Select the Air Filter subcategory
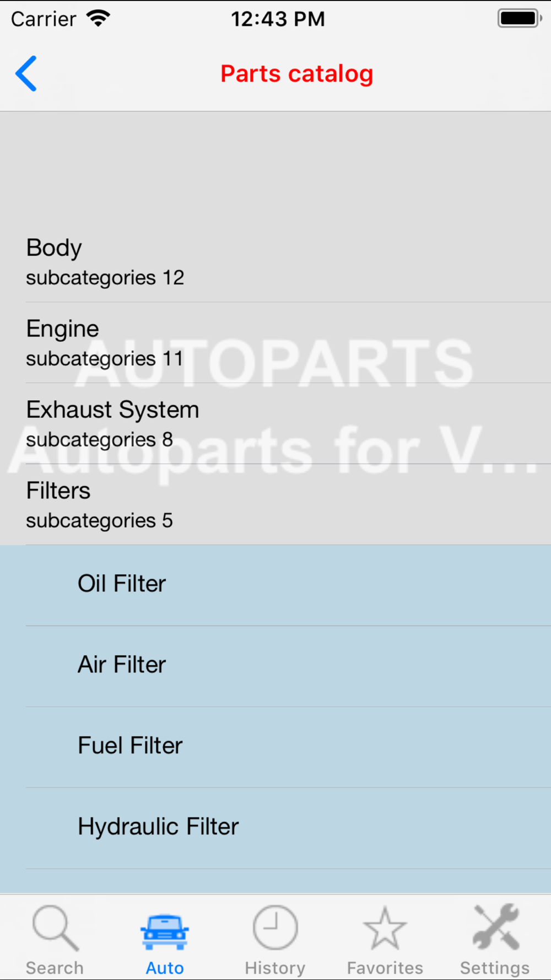The height and width of the screenshot is (980, 551). (275, 666)
